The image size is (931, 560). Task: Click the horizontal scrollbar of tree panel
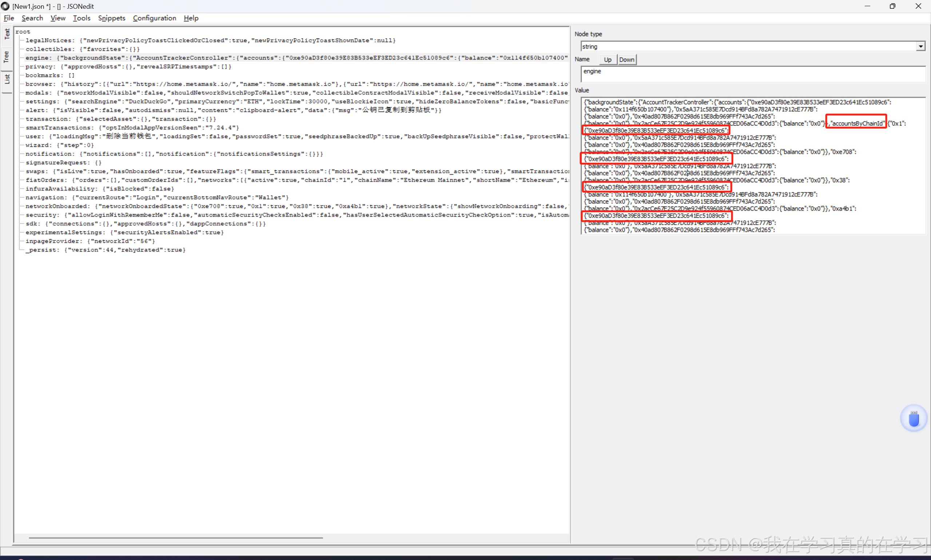coord(176,537)
